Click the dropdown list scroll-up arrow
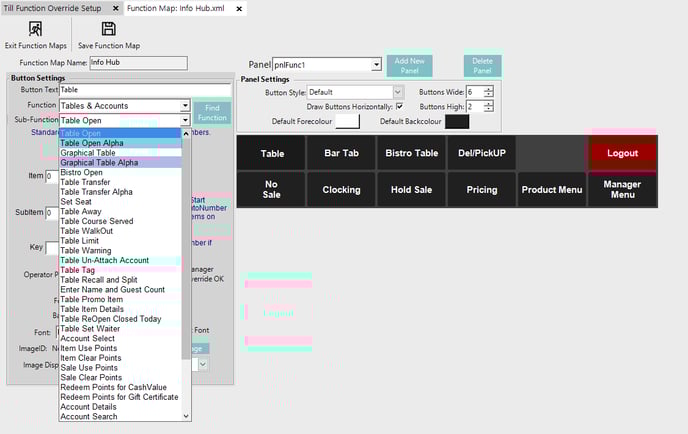The height and width of the screenshot is (434, 688). (x=186, y=133)
